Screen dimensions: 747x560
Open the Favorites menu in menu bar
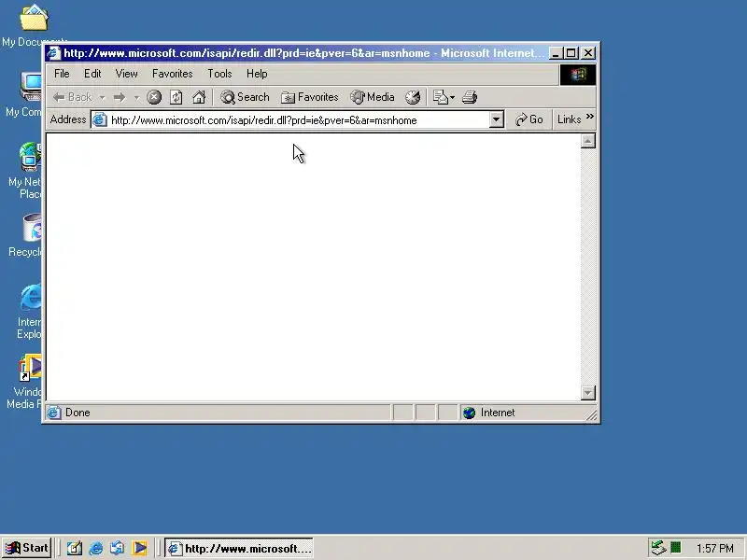173,74
